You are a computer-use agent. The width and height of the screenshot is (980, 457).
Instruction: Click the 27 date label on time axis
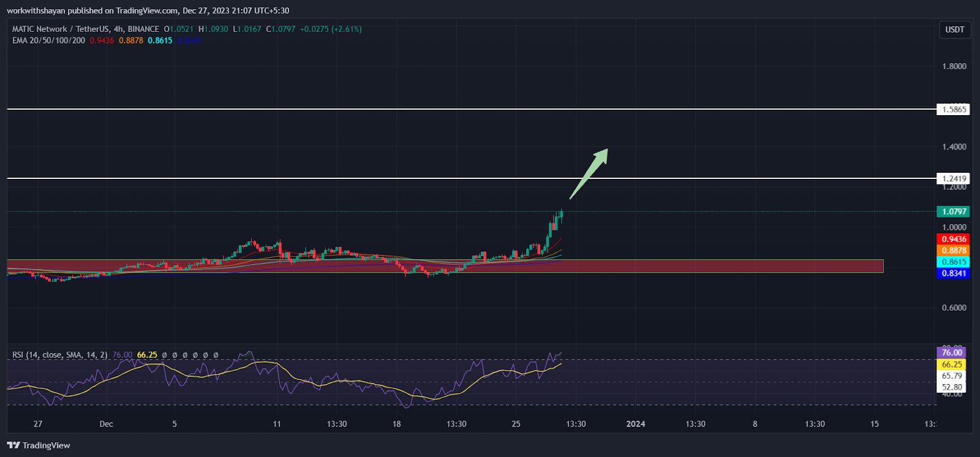point(38,424)
